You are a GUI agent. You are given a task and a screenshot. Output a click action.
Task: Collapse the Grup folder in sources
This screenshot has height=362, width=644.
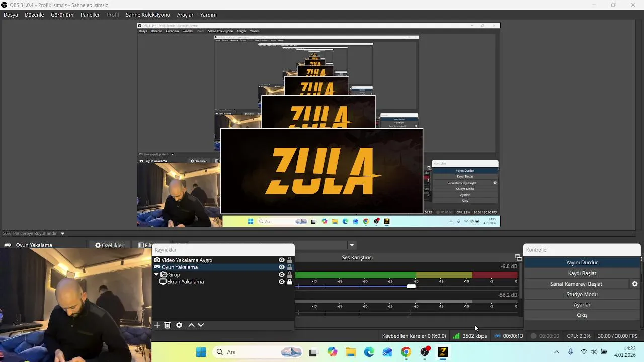156,275
